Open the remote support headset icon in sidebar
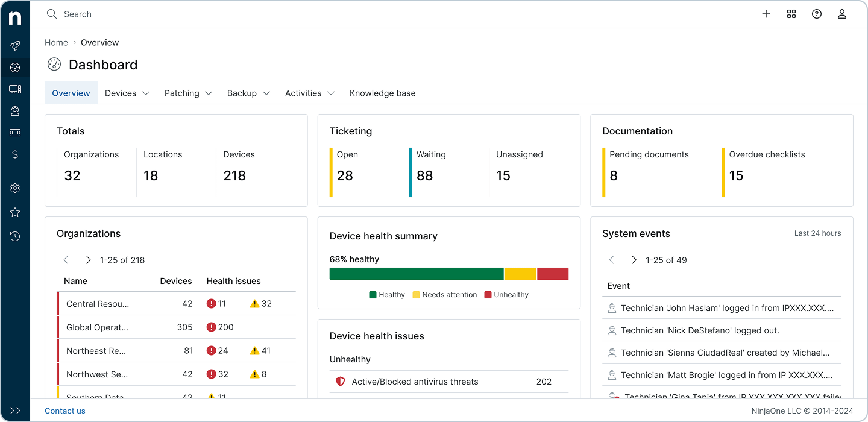 pos(15,111)
